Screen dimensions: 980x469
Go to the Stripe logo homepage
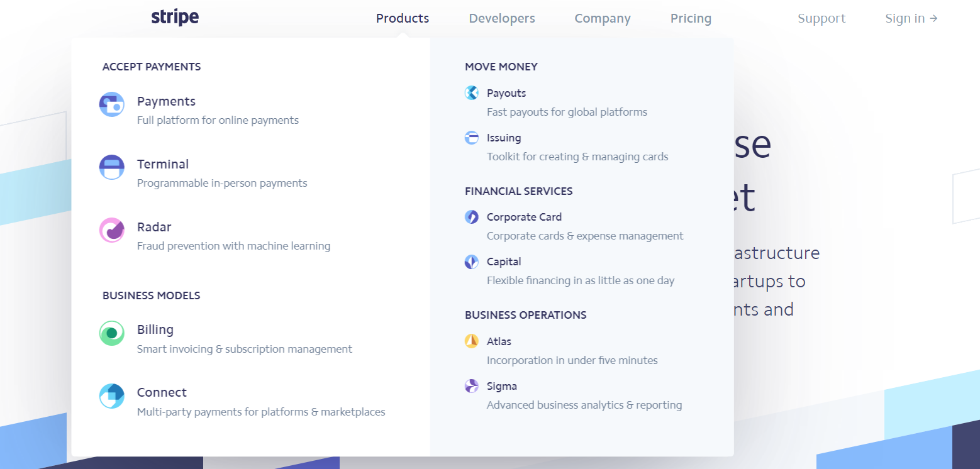[x=175, y=18]
